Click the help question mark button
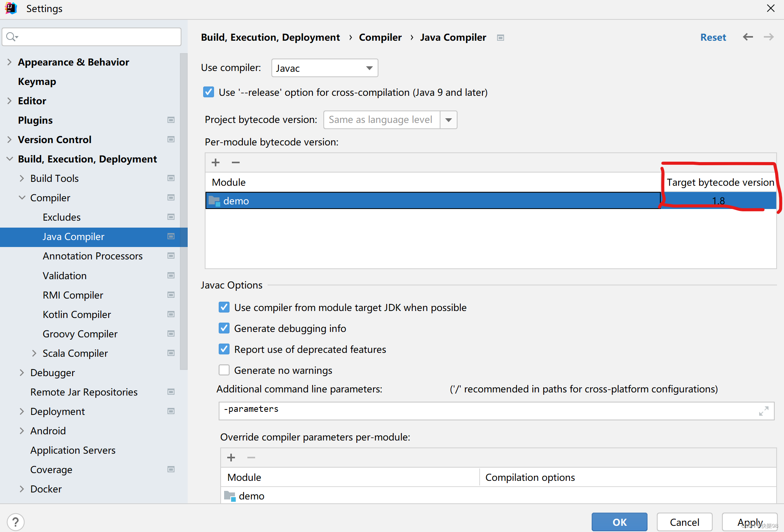The image size is (784, 532). (16, 522)
